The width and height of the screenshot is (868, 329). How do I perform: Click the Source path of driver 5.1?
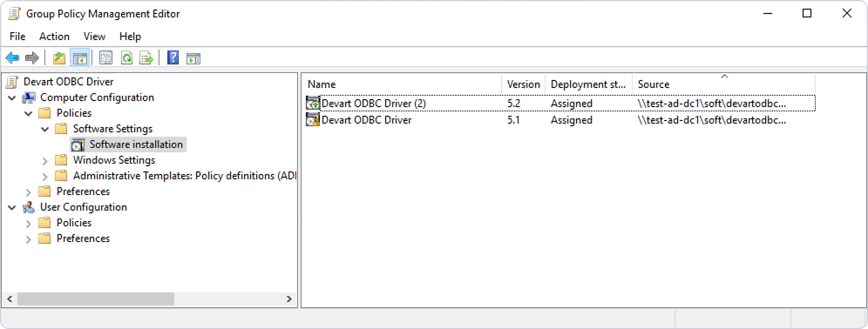712,120
